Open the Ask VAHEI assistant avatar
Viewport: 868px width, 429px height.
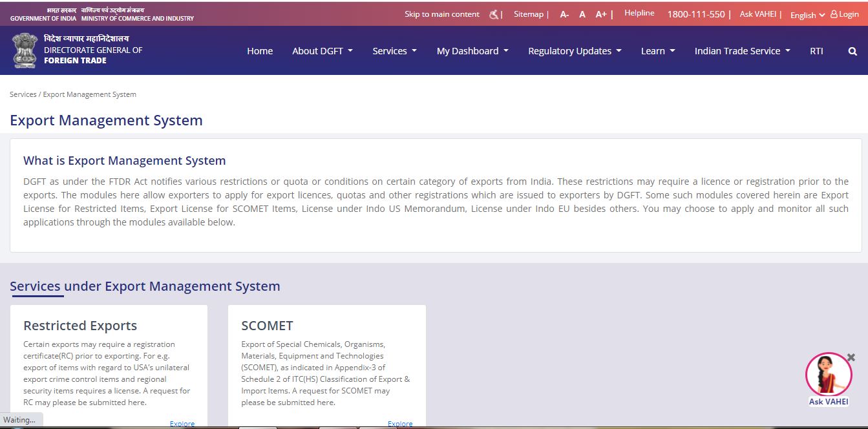[829, 375]
